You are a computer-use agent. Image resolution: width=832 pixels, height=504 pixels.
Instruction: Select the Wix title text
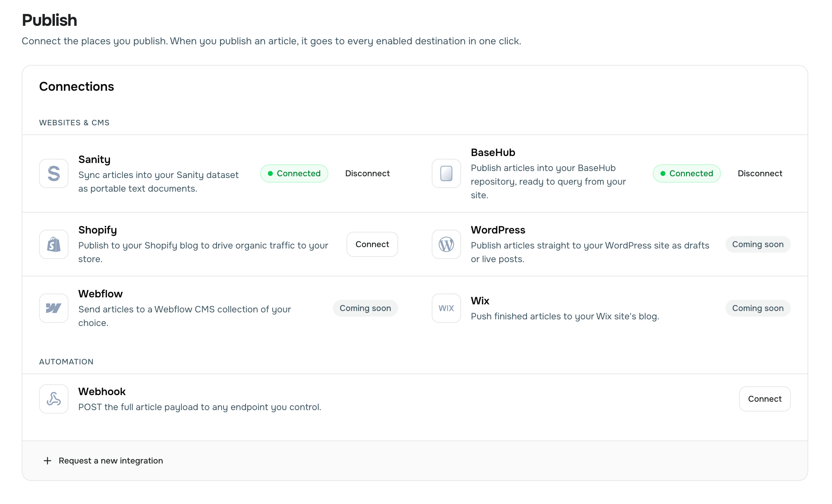[480, 301]
